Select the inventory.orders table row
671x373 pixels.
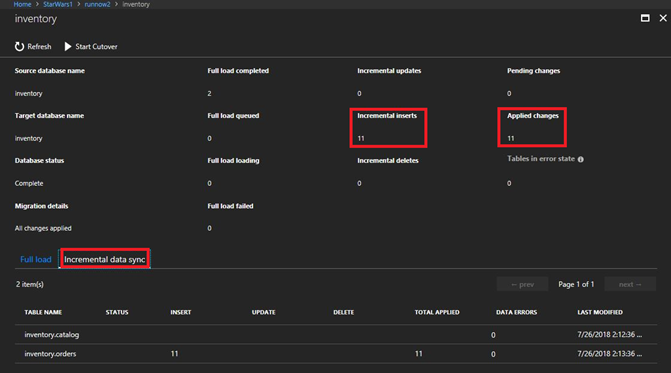(336, 354)
